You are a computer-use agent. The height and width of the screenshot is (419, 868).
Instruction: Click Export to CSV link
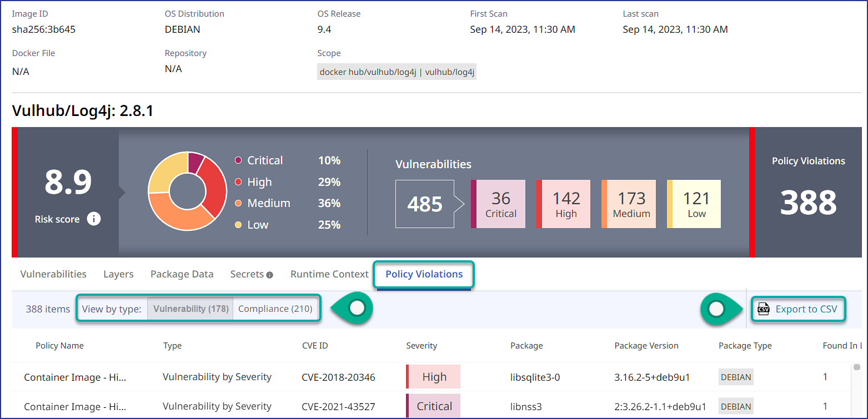806,309
